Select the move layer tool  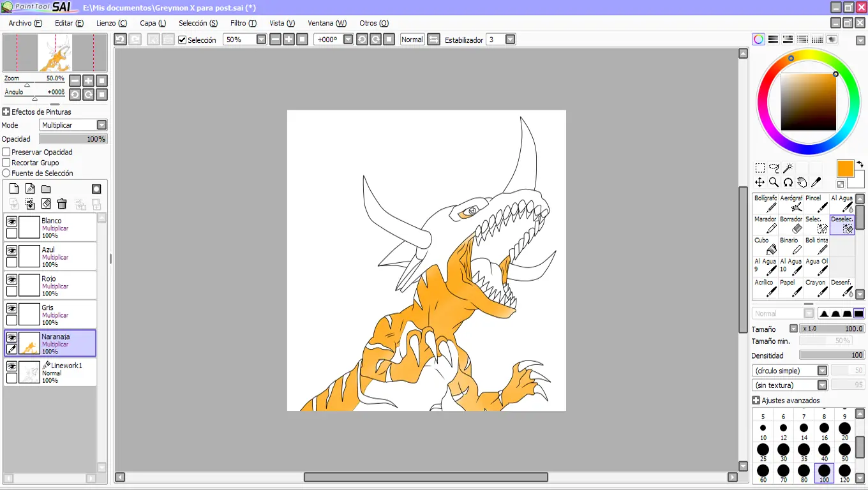[x=759, y=182]
